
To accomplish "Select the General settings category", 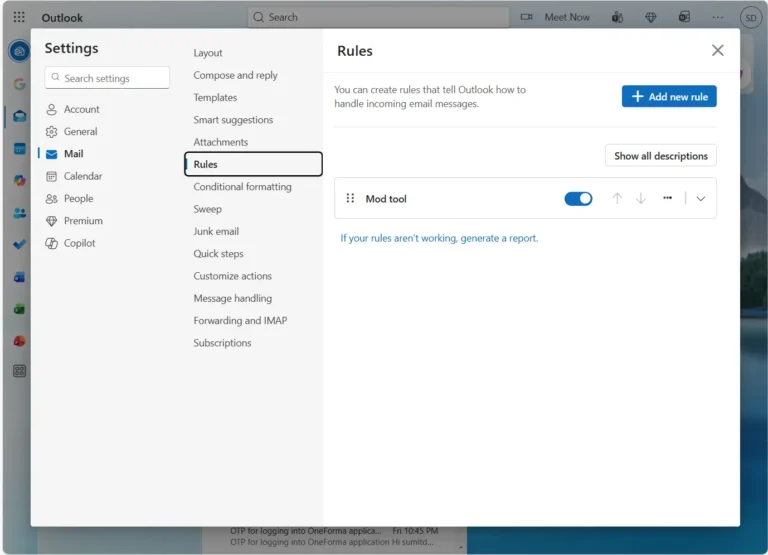I will [x=80, y=131].
